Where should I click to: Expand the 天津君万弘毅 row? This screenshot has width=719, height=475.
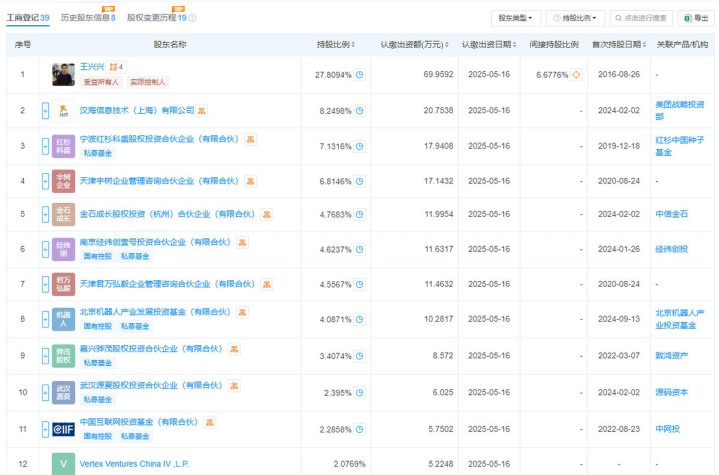45,284
